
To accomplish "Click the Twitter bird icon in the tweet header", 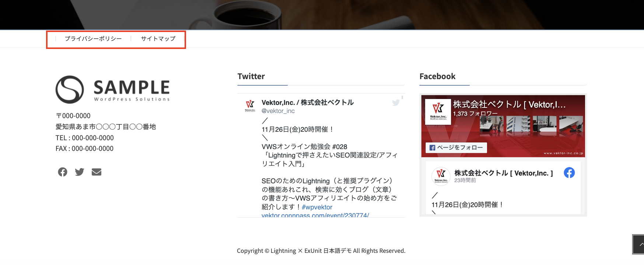I will pos(396,103).
